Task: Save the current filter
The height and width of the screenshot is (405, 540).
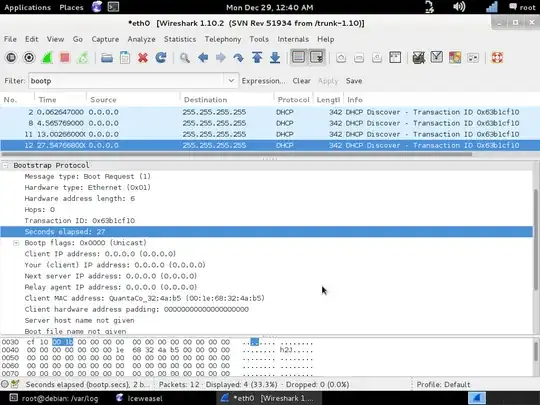Action: (354, 81)
